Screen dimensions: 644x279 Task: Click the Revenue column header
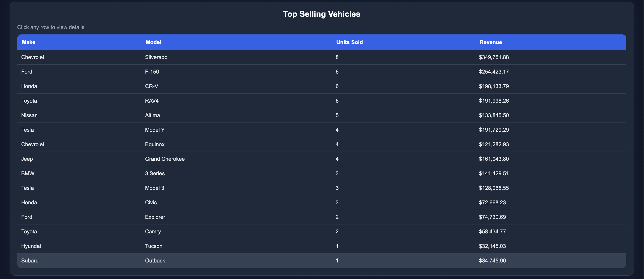tap(490, 42)
